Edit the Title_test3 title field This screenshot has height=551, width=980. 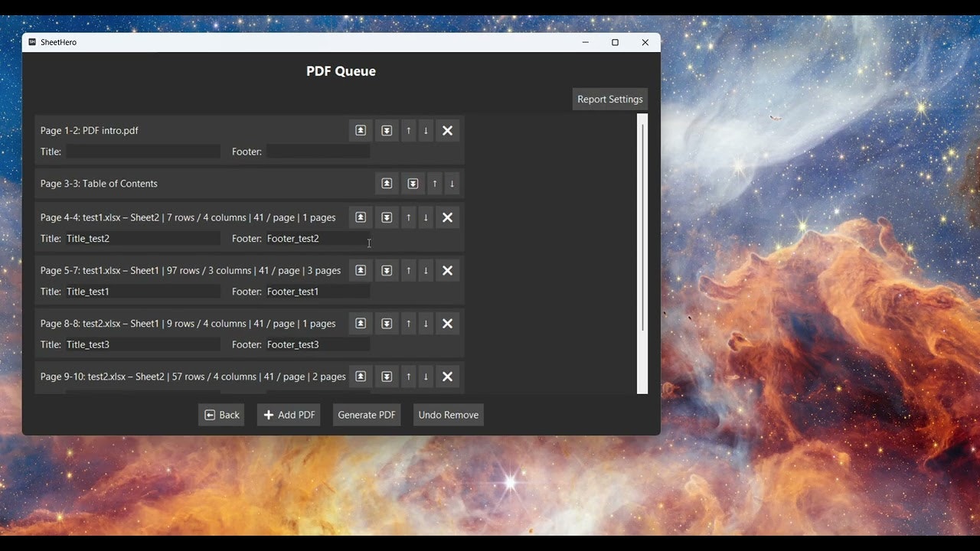143,344
